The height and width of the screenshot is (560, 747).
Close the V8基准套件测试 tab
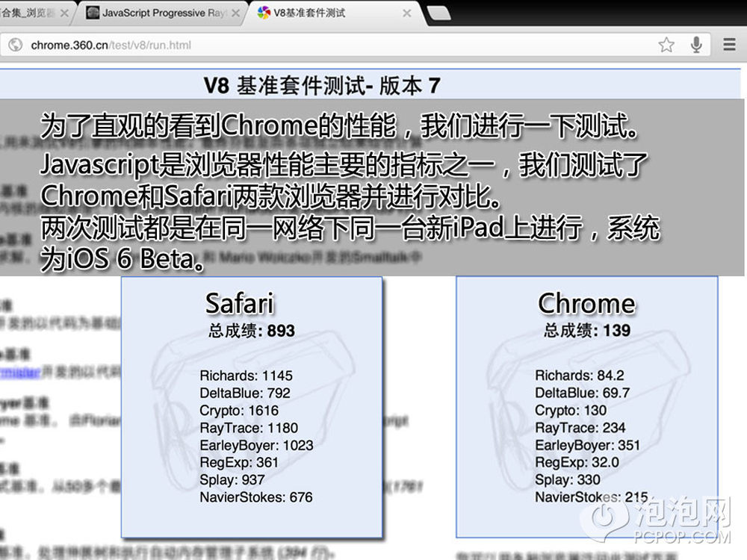pos(406,13)
